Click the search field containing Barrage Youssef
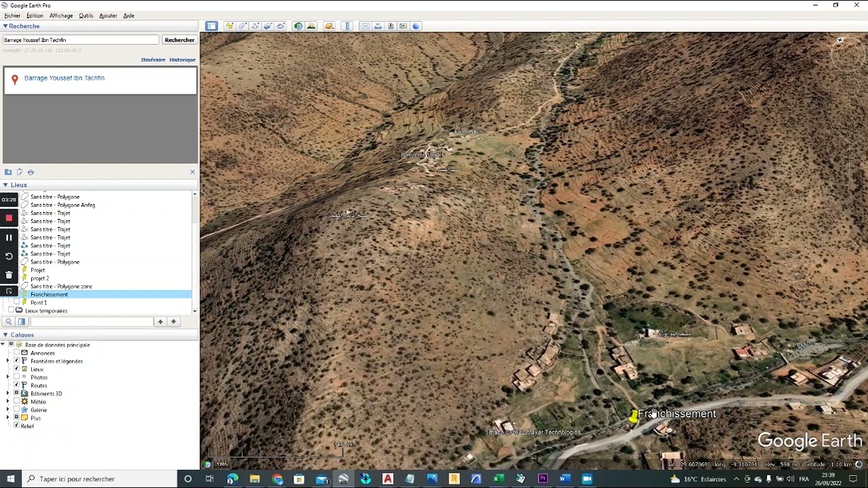The width and height of the screenshot is (868, 488). [x=81, y=40]
